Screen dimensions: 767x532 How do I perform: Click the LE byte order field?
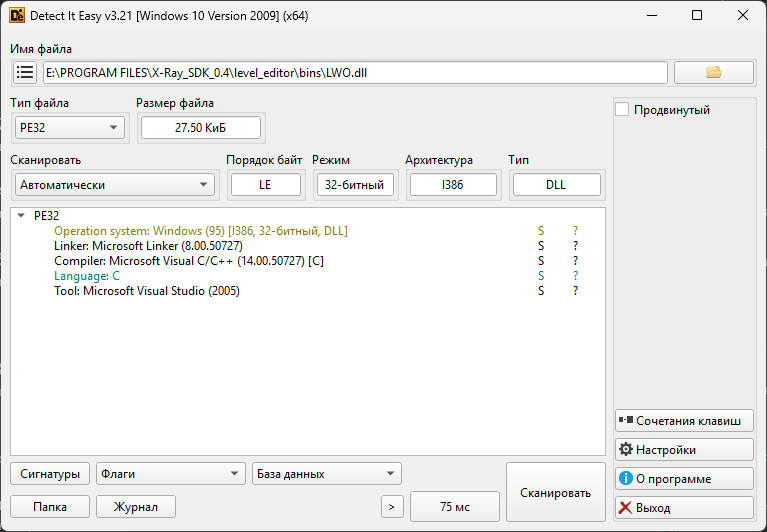pyautogui.click(x=266, y=185)
